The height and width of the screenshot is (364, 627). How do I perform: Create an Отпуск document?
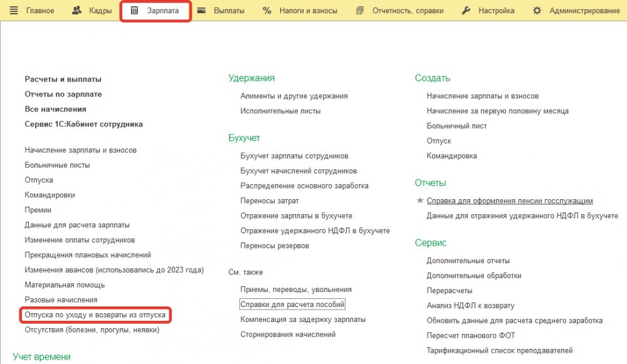point(439,141)
